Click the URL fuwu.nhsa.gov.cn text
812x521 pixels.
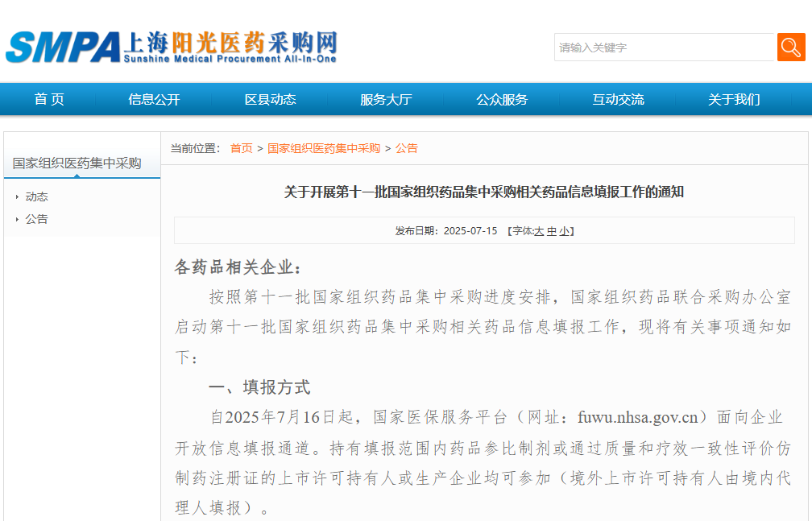click(x=638, y=417)
